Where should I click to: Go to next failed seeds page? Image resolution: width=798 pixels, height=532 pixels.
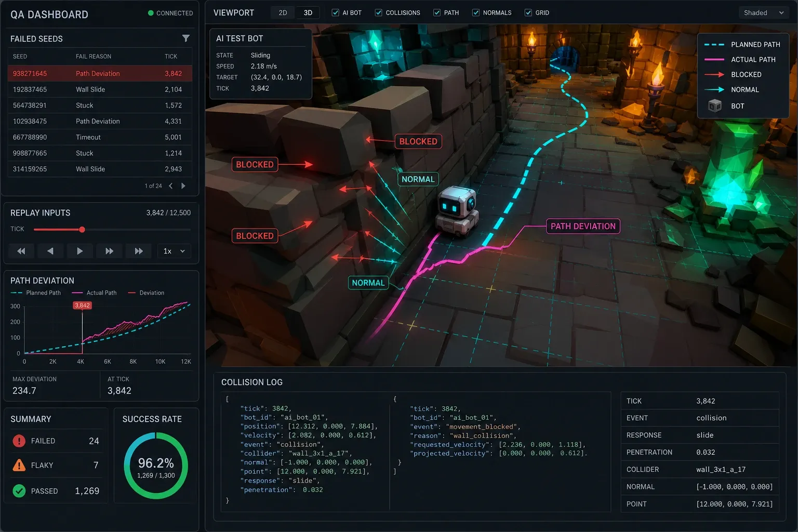[183, 186]
